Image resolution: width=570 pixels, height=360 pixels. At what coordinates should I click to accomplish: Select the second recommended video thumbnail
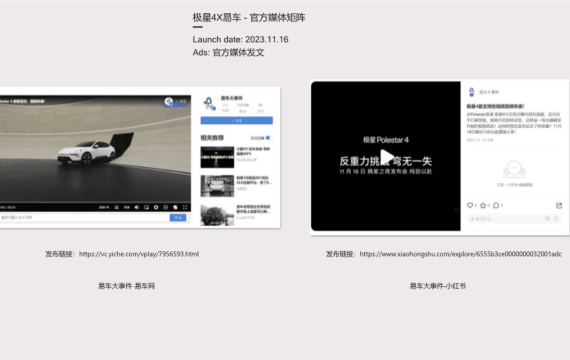[x=217, y=186]
